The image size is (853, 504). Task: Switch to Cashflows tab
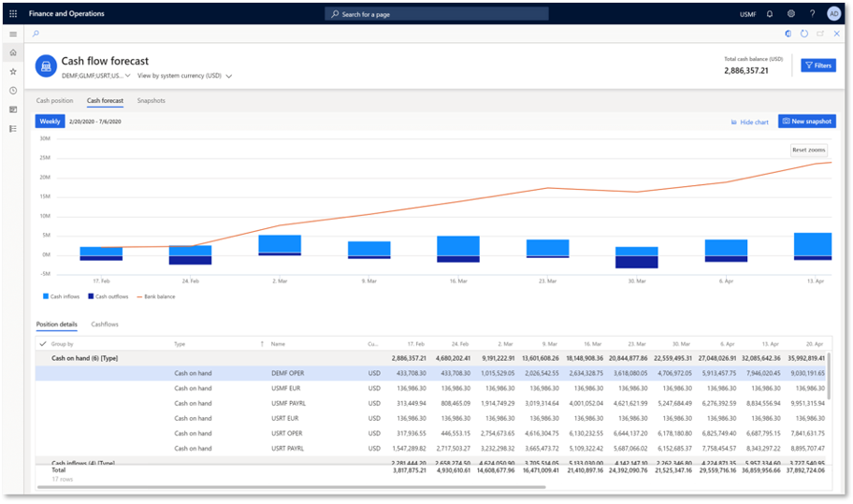pos(105,324)
